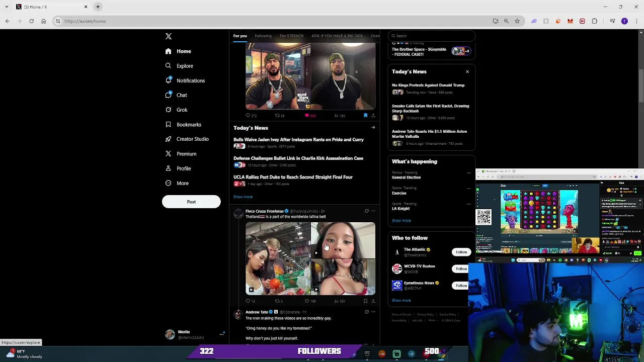Open the MetaMask fox extension
Screen dimensions: 644x362
point(570,21)
